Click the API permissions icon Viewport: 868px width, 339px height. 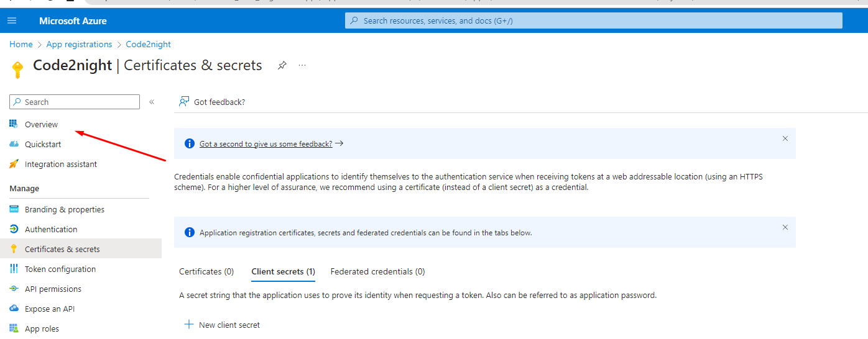[x=14, y=289]
